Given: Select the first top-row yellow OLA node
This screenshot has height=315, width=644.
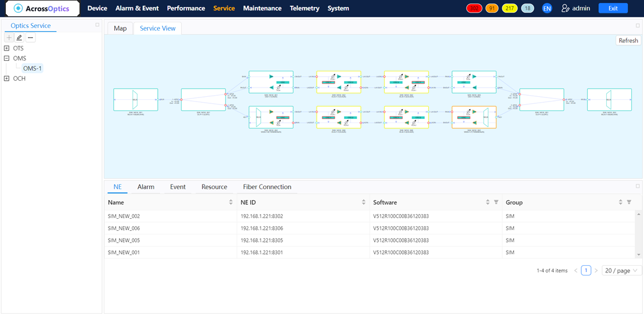Looking at the screenshot, I should [338, 82].
